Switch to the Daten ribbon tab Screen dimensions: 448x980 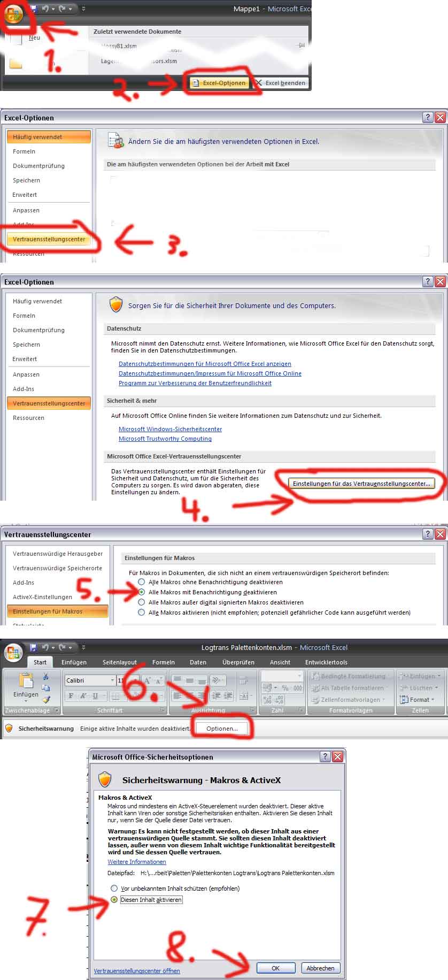[x=198, y=662]
